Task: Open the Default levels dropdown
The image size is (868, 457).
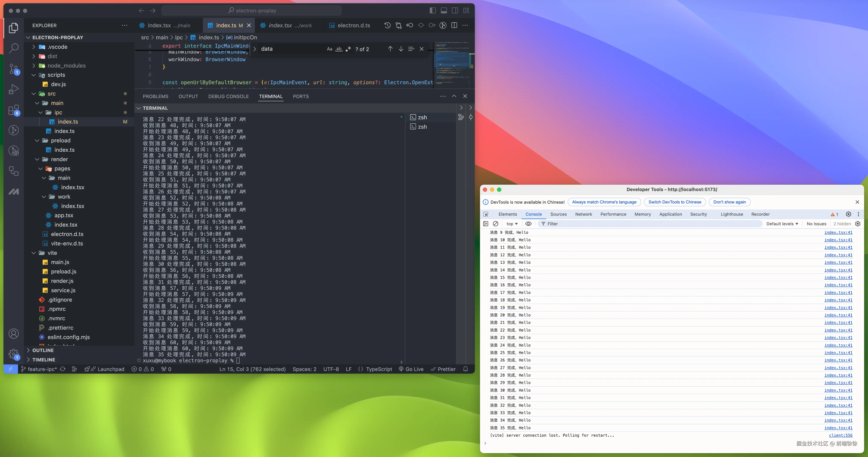Action: [782, 224]
